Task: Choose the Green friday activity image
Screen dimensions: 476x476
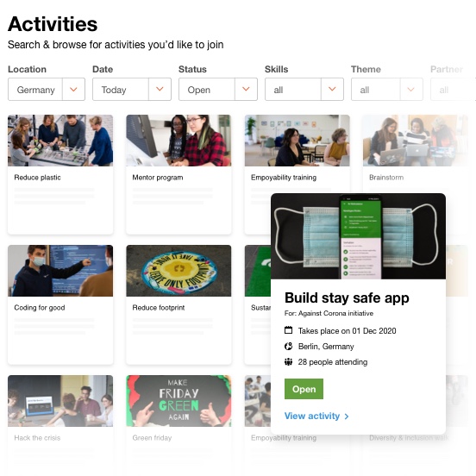Action: [178, 401]
